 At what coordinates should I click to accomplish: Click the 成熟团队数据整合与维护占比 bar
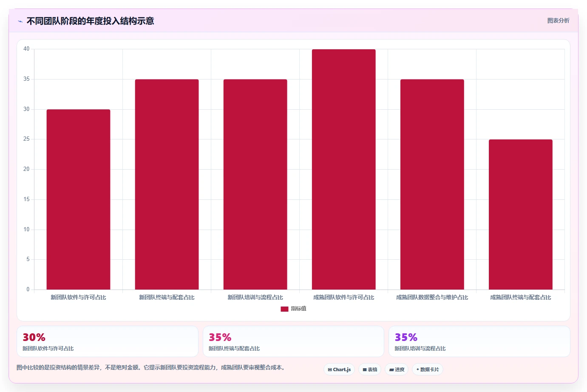432,185
